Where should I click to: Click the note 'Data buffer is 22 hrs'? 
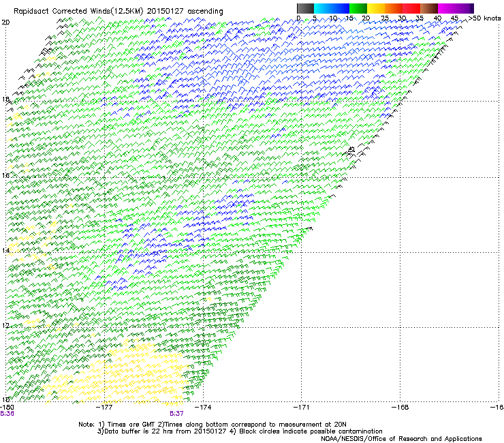133,431
